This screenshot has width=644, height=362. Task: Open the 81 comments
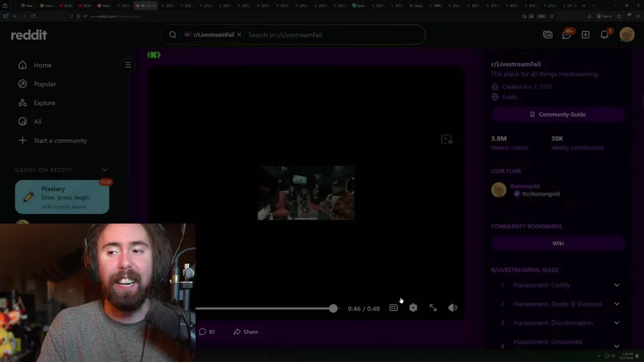point(207,332)
